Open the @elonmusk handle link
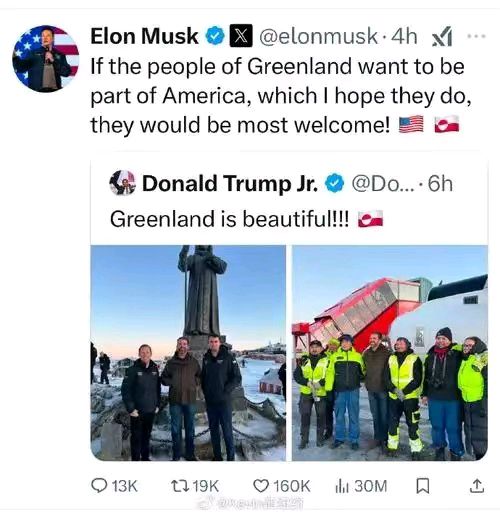 318,36
